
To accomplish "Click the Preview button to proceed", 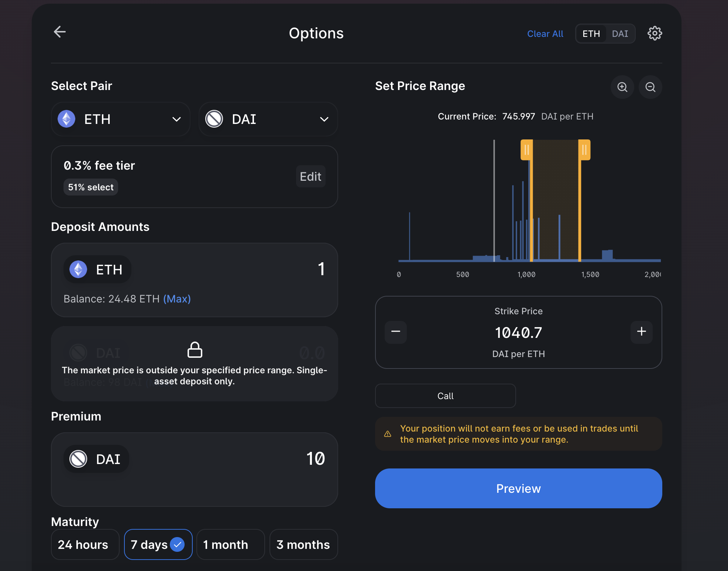I will coord(518,488).
